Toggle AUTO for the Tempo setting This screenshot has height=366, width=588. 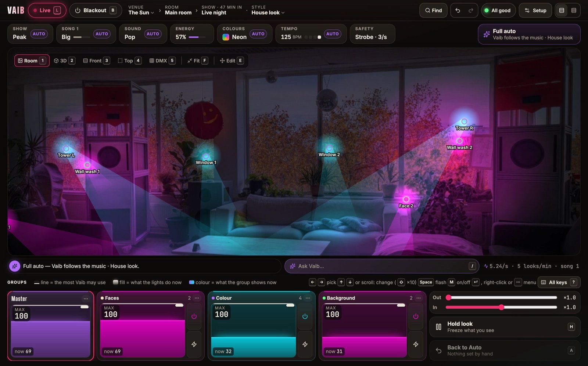point(333,34)
